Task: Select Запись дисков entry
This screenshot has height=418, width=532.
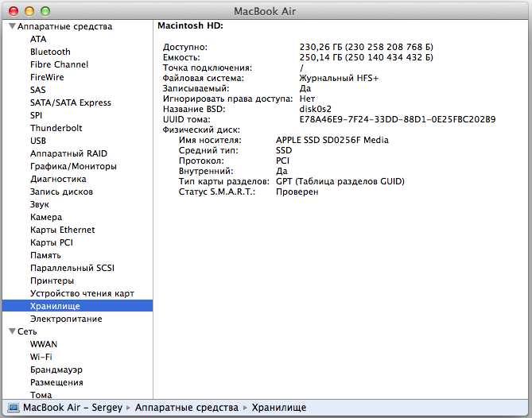Action: 61,192
